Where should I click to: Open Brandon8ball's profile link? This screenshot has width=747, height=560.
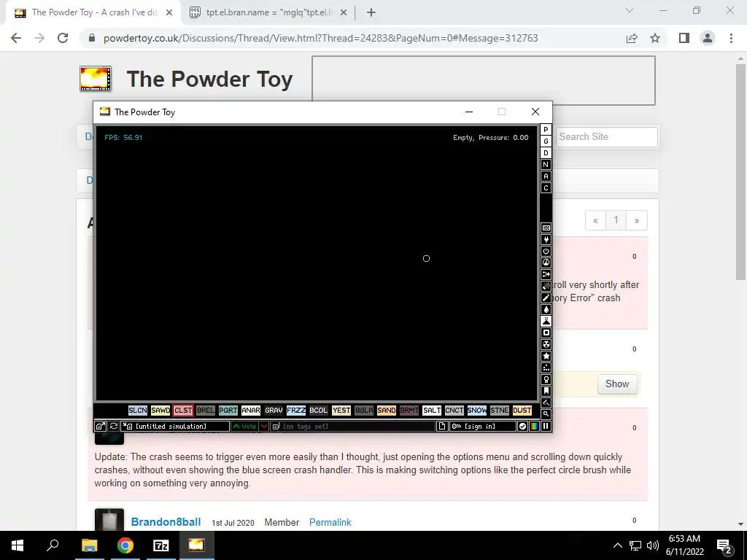166,522
